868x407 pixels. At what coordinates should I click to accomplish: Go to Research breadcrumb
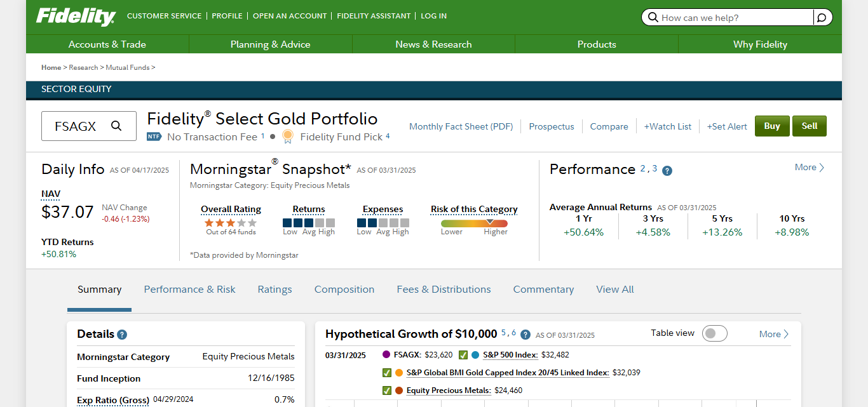pos(83,67)
